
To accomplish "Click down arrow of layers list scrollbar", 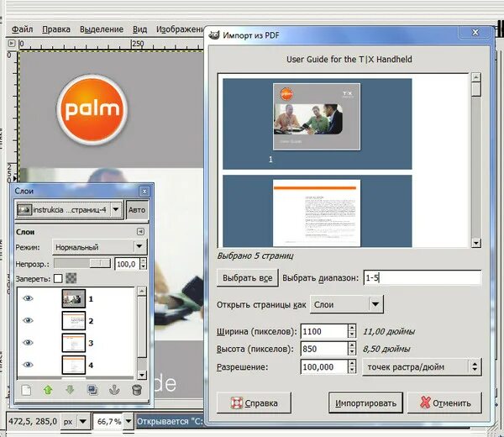I will [142, 375].
